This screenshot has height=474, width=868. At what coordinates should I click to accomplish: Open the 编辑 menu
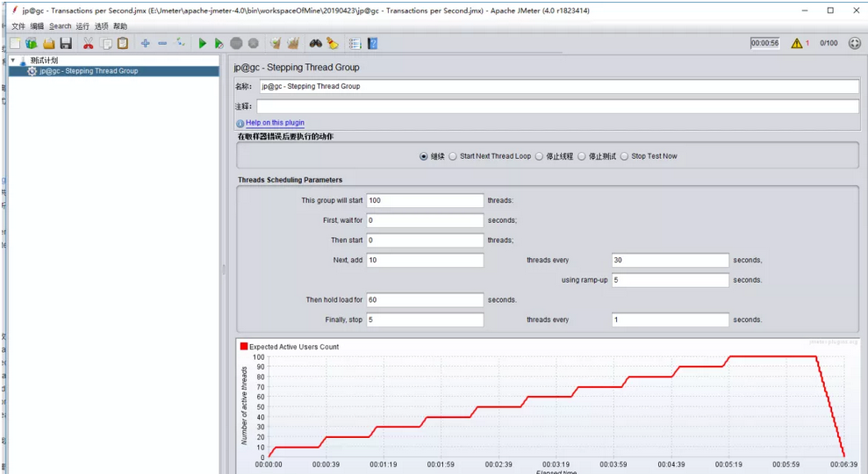[x=37, y=26]
